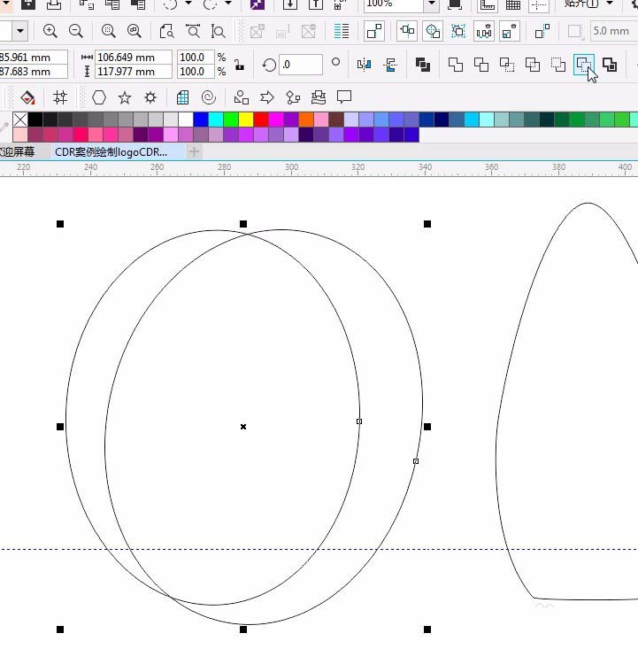
Task: Select the Polygon tool
Action: [99, 97]
